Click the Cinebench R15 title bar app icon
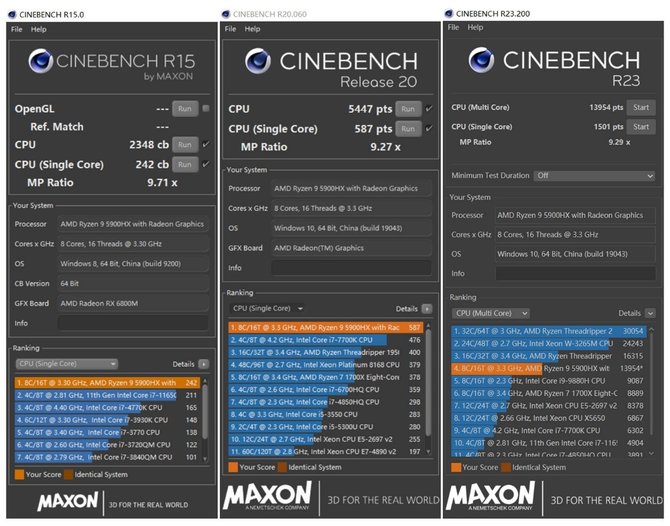This screenshot has height=526, width=670. point(12,15)
